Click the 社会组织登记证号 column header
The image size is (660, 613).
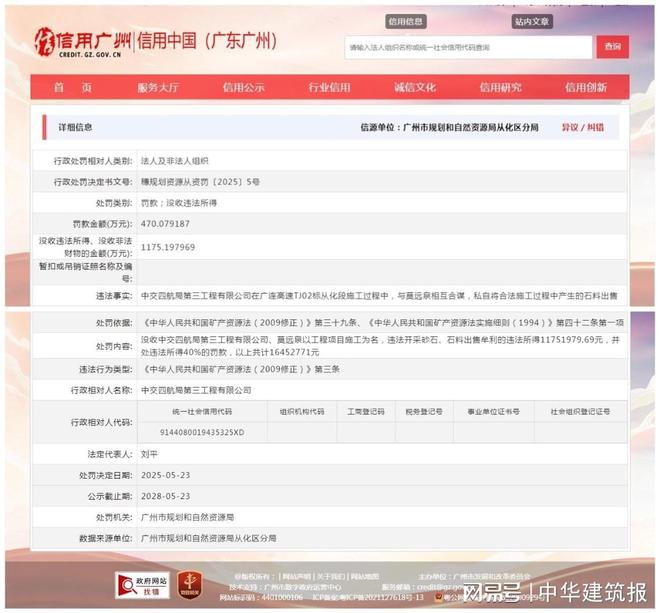click(x=580, y=411)
